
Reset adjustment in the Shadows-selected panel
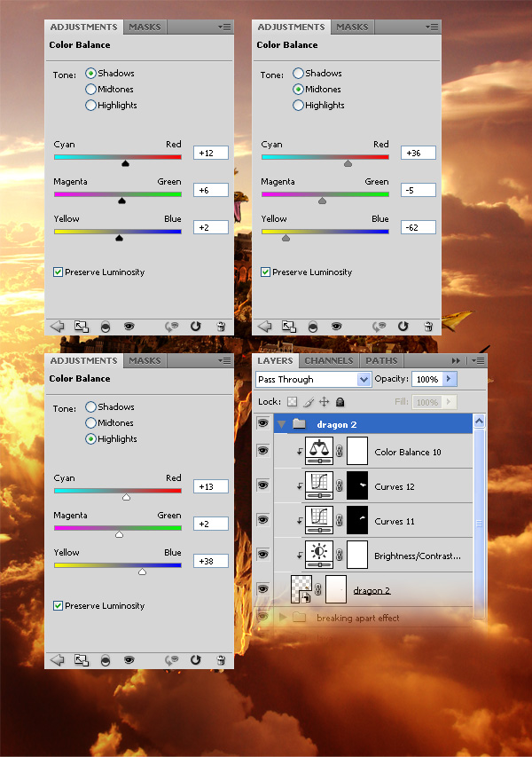pyautogui.click(x=195, y=327)
